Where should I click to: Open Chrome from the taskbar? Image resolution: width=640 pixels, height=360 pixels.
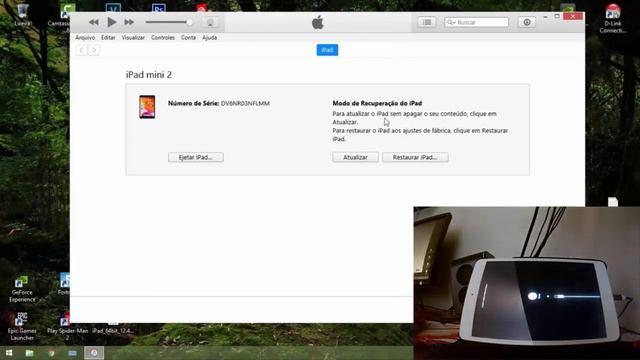point(51,353)
